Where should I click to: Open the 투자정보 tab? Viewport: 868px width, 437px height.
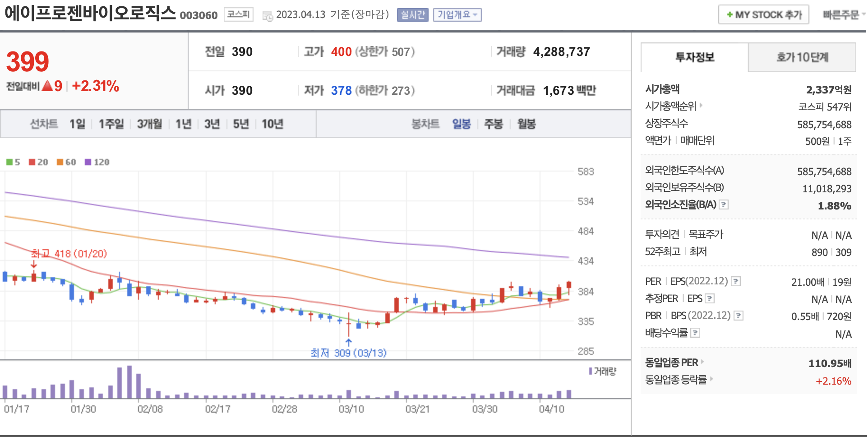coord(694,57)
